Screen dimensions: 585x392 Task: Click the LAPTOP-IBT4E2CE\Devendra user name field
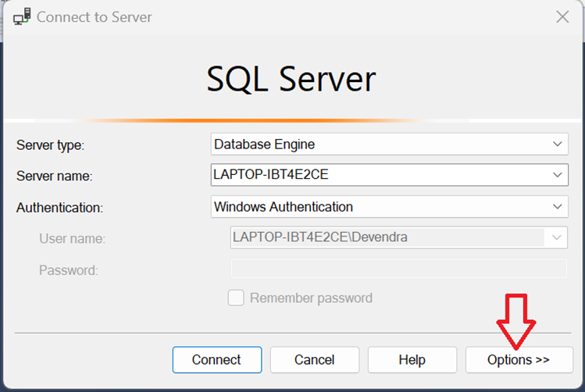click(x=399, y=237)
